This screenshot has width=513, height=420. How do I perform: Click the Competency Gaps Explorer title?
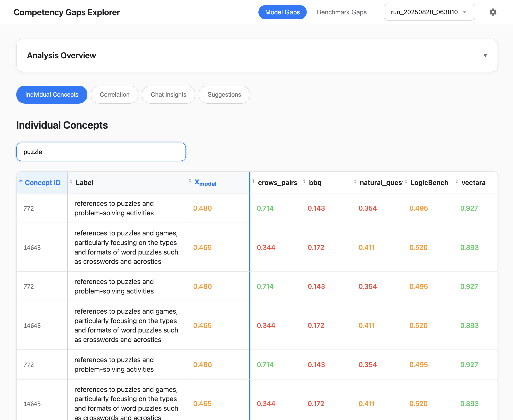[67, 12]
